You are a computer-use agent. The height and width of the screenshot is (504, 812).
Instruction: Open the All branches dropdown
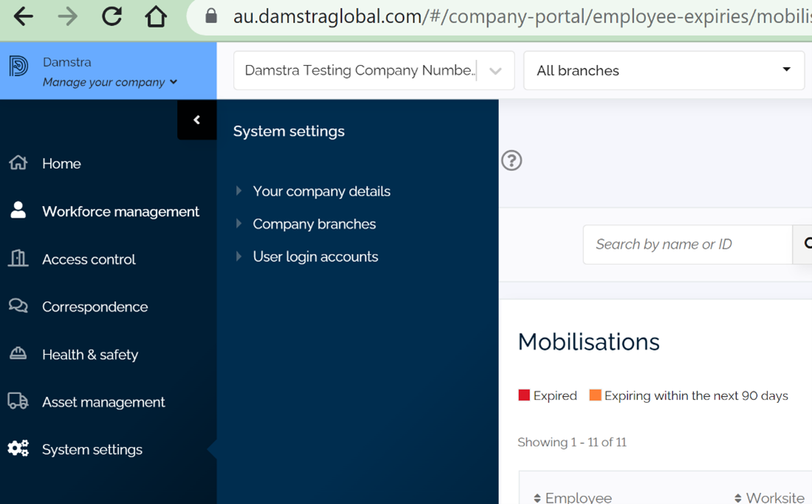pos(663,70)
